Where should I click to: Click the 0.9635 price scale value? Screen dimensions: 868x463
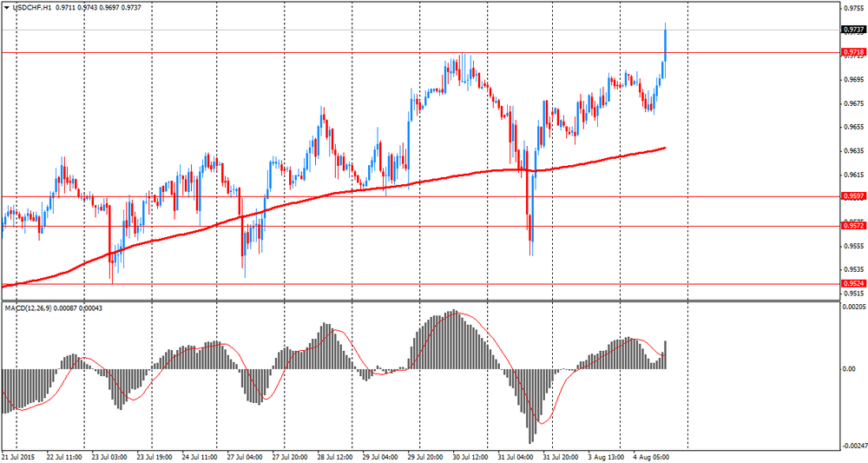pyautogui.click(x=853, y=150)
